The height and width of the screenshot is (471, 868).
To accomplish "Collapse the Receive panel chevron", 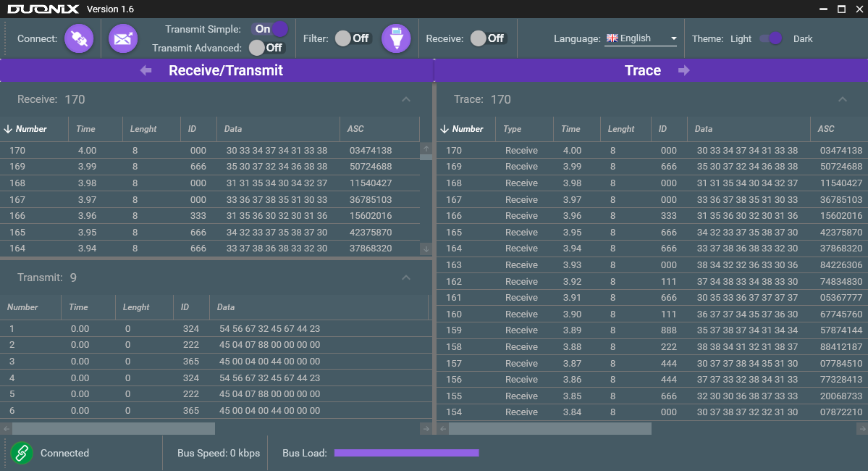I will click(x=406, y=99).
